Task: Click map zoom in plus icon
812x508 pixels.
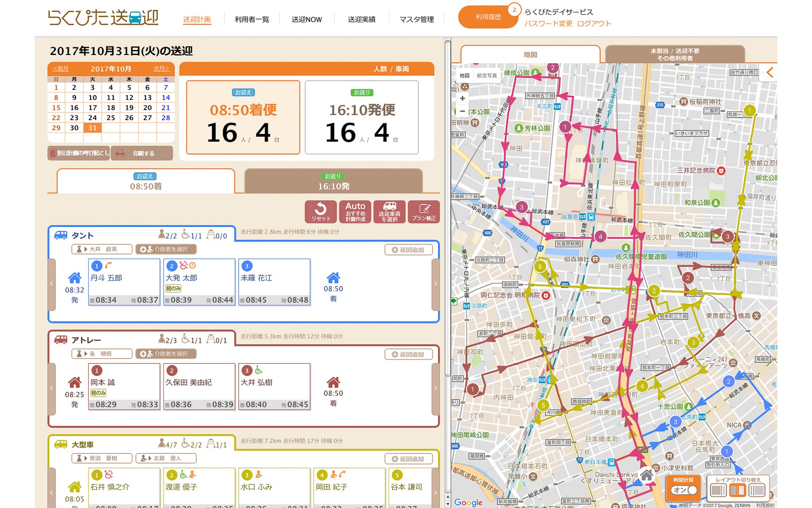Action: 462,98
